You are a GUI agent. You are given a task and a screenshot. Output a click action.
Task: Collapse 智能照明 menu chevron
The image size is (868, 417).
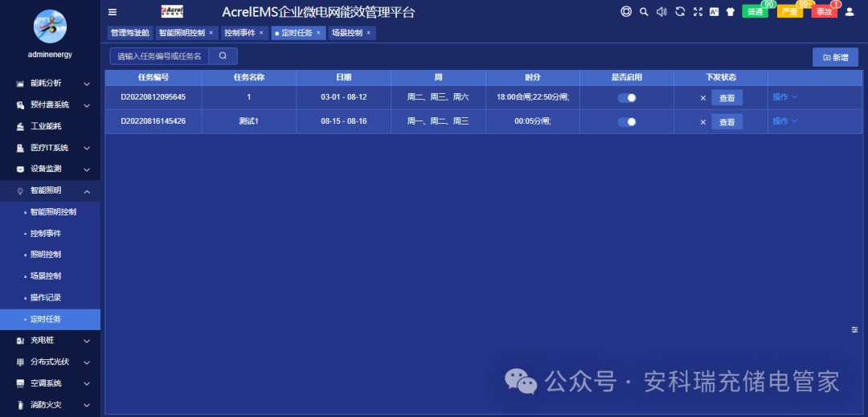(x=87, y=190)
